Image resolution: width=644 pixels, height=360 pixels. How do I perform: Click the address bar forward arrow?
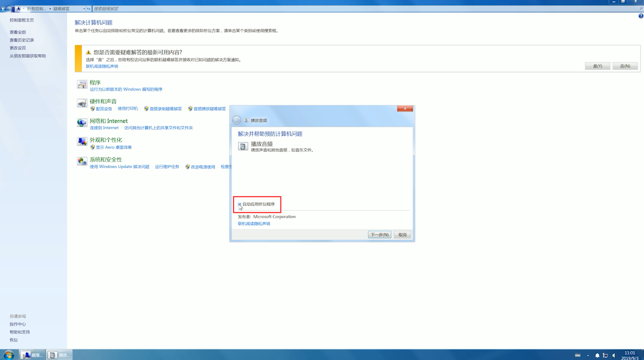9,9
